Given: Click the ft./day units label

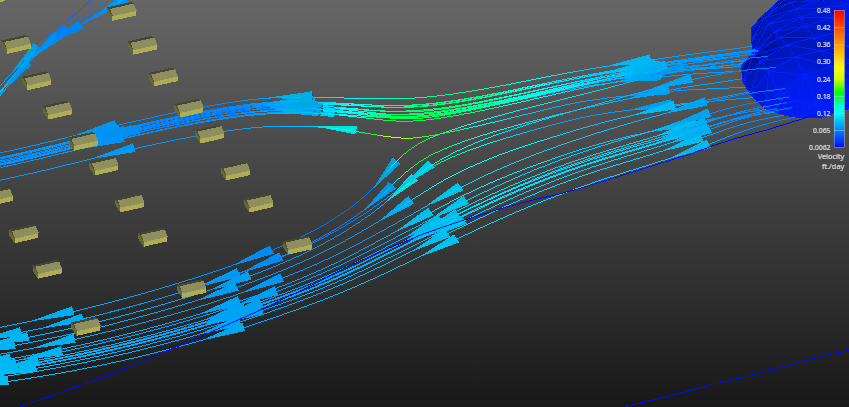Looking at the screenshot, I should (x=832, y=166).
